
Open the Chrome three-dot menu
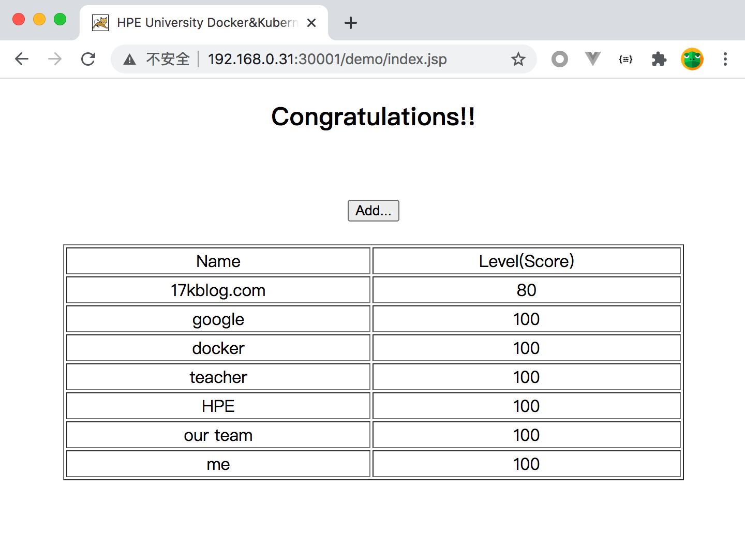click(x=725, y=59)
